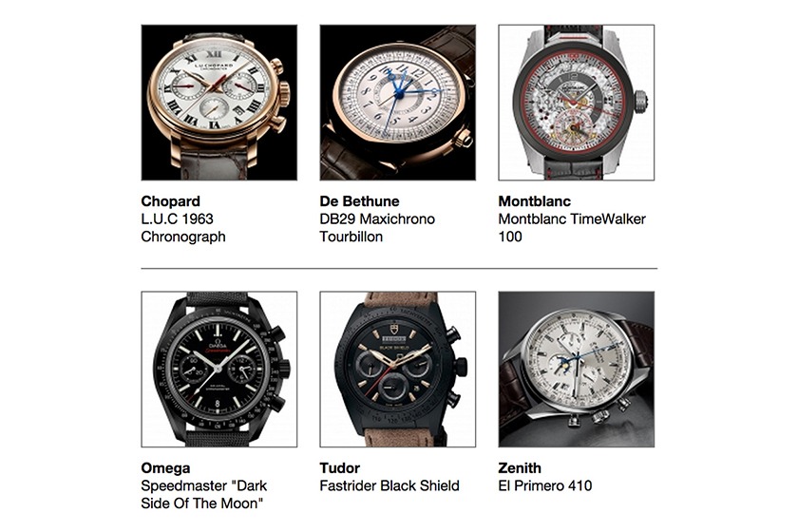Open the Omega Speedmaster watch image
This screenshot has width=798, height=532.
click(219, 370)
